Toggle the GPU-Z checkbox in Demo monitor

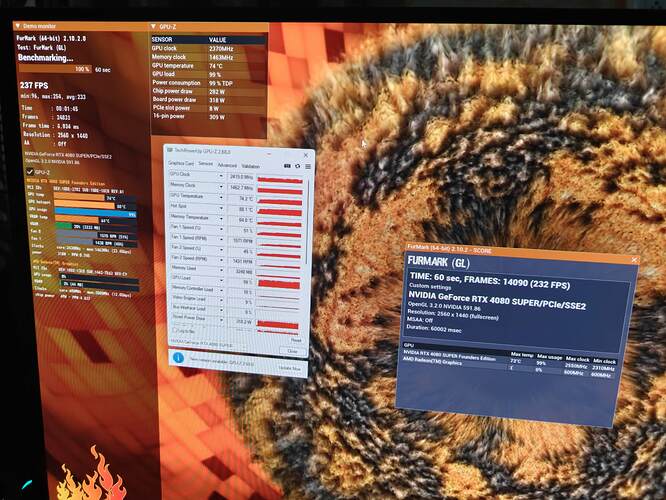(28, 172)
